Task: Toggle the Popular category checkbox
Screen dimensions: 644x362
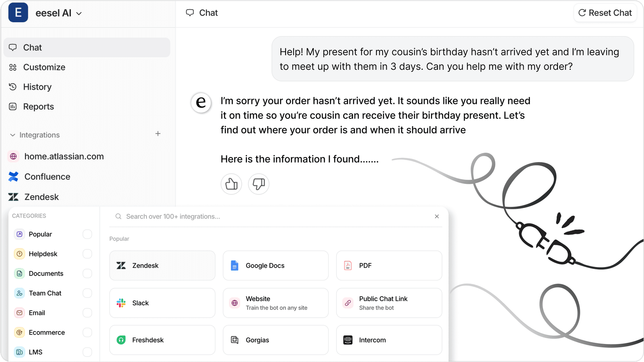Action: point(87,234)
